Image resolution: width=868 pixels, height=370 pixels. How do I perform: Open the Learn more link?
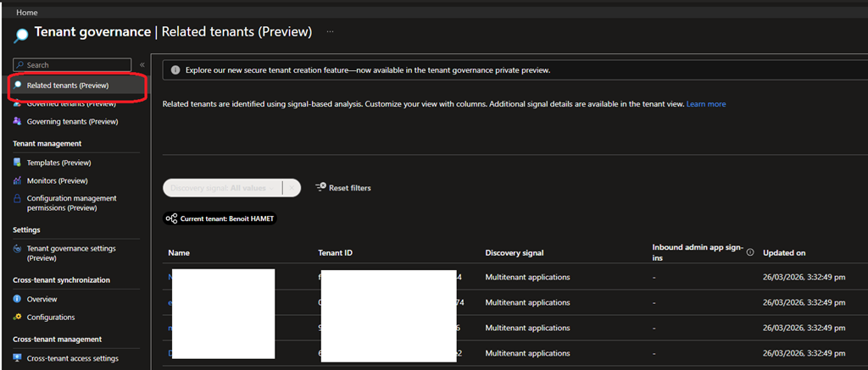click(x=705, y=104)
